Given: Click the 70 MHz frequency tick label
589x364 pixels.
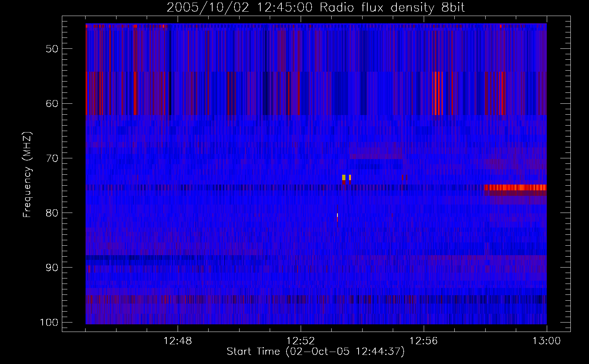Looking at the screenshot, I should click(52, 158).
